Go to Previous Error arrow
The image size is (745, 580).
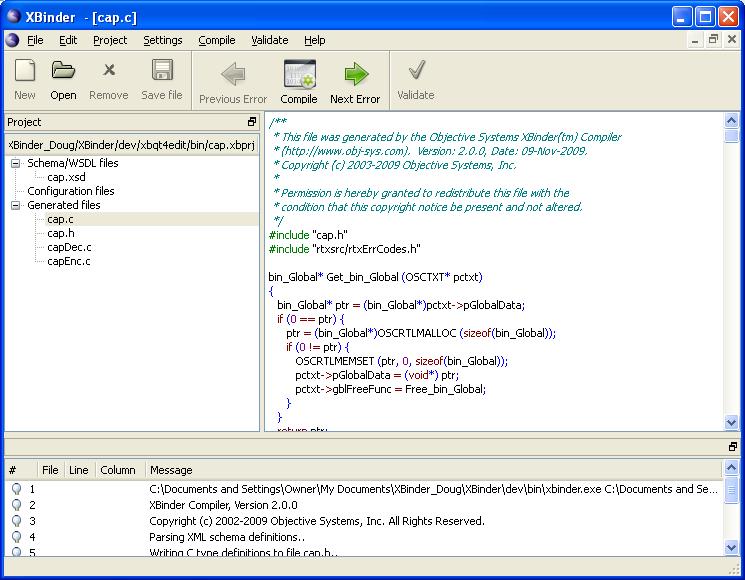tap(233, 74)
